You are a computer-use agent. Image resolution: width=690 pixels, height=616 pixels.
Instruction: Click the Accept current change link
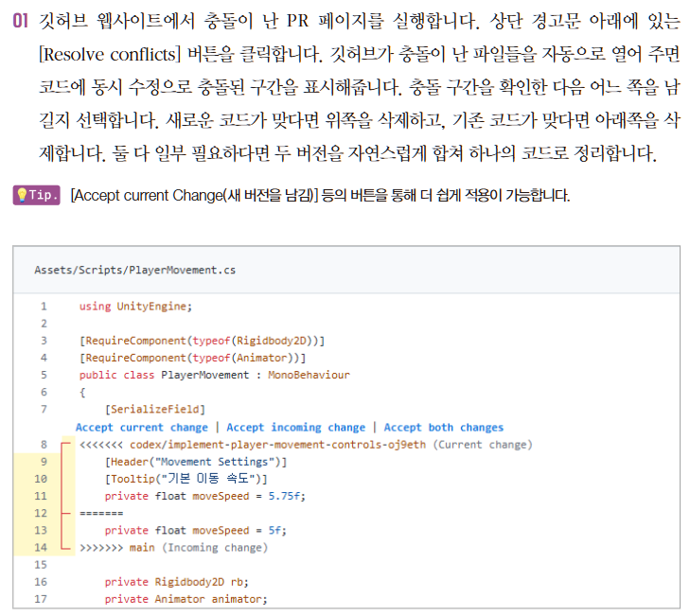point(141,428)
